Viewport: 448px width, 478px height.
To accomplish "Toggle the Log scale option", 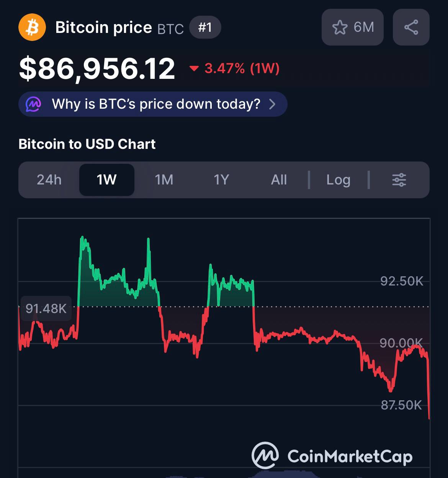I will click(x=338, y=180).
